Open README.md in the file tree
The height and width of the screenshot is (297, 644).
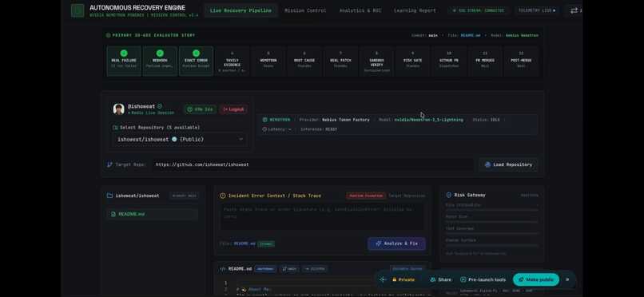(152, 214)
